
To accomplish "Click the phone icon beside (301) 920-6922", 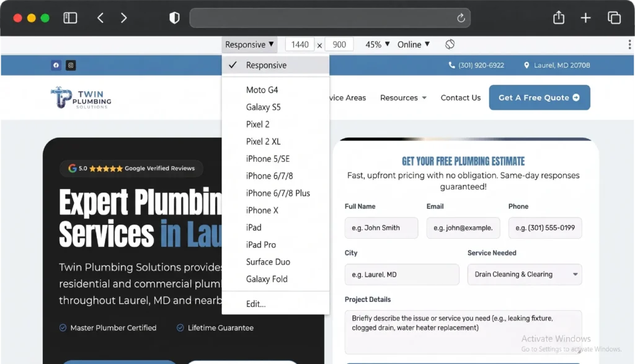I will (452, 65).
